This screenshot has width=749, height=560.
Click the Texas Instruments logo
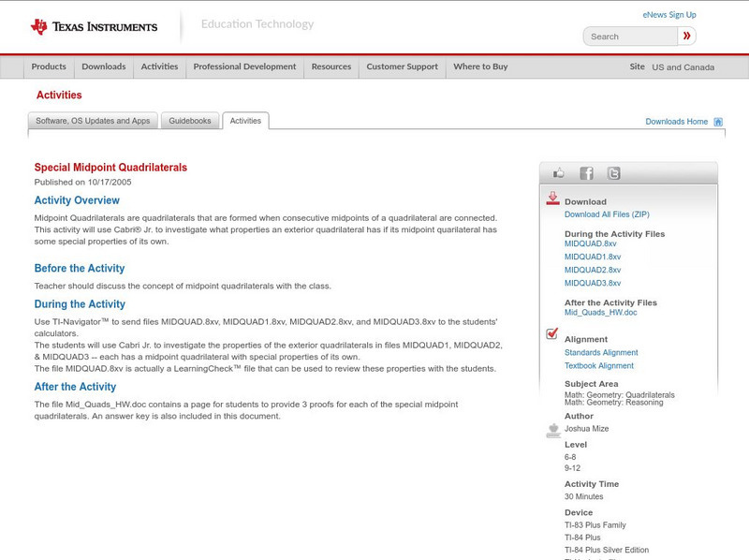tap(95, 27)
